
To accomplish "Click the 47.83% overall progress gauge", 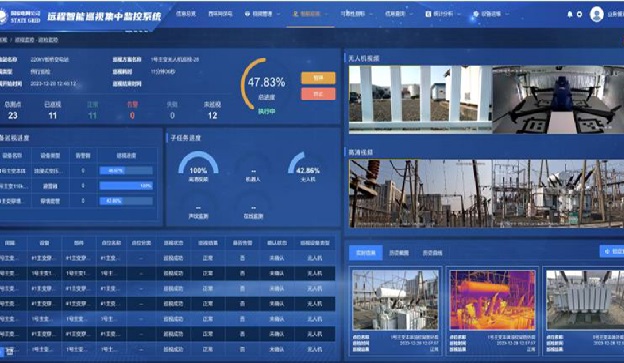I will click(265, 84).
